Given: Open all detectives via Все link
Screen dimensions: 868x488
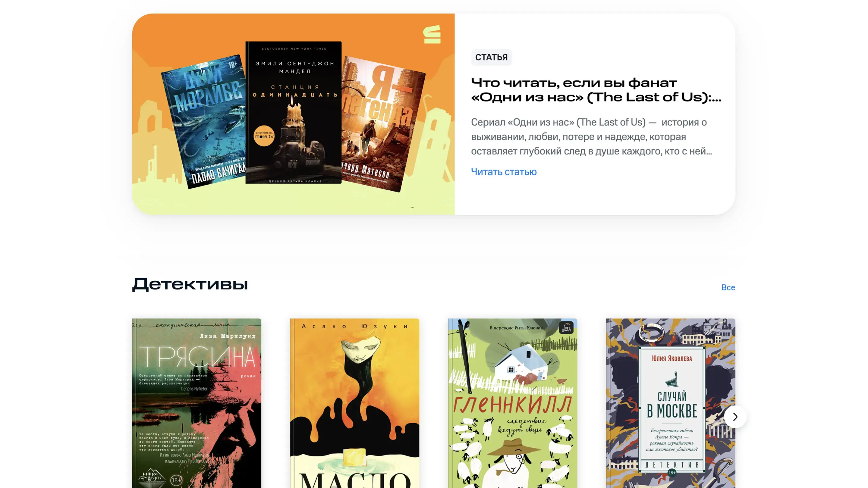Looking at the screenshot, I should click(728, 287).
